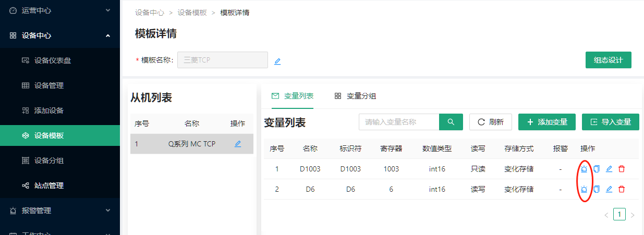Go to 设备模板 in the breadcrumb
644x235 pixels.
tap(192, 13)
